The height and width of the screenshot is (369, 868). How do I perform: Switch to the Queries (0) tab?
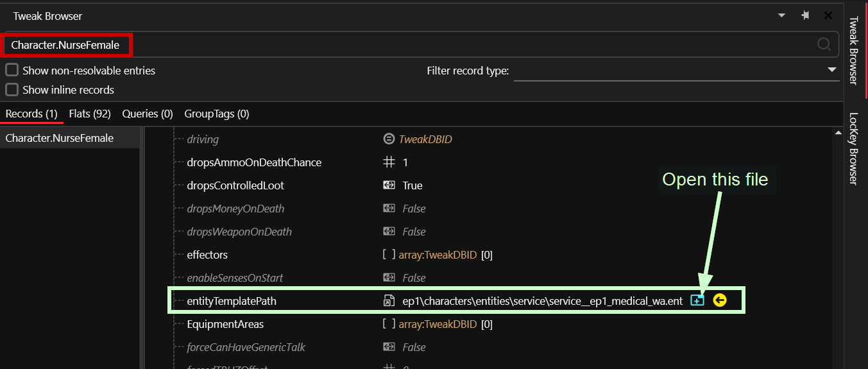148,114
